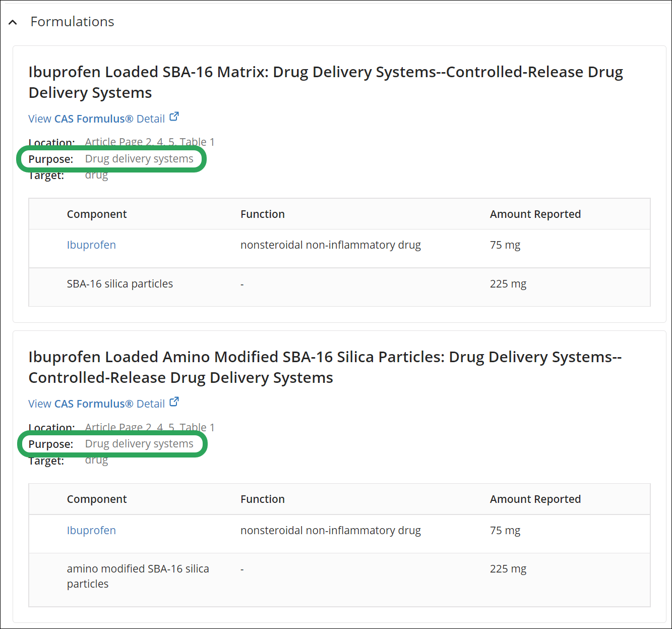The image size is (672, 629).
Task: Open first View CAS Formulus Detail link
Action: tap(97, 119)
